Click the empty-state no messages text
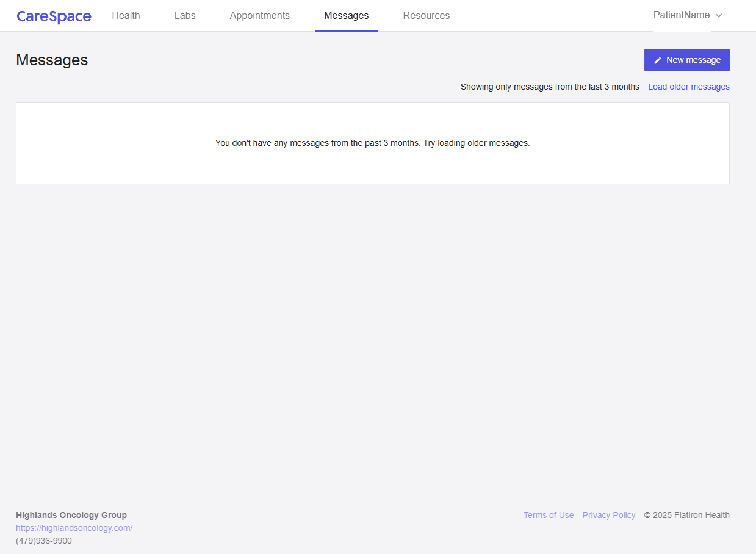The image size is (756, 554). point(372,143)
